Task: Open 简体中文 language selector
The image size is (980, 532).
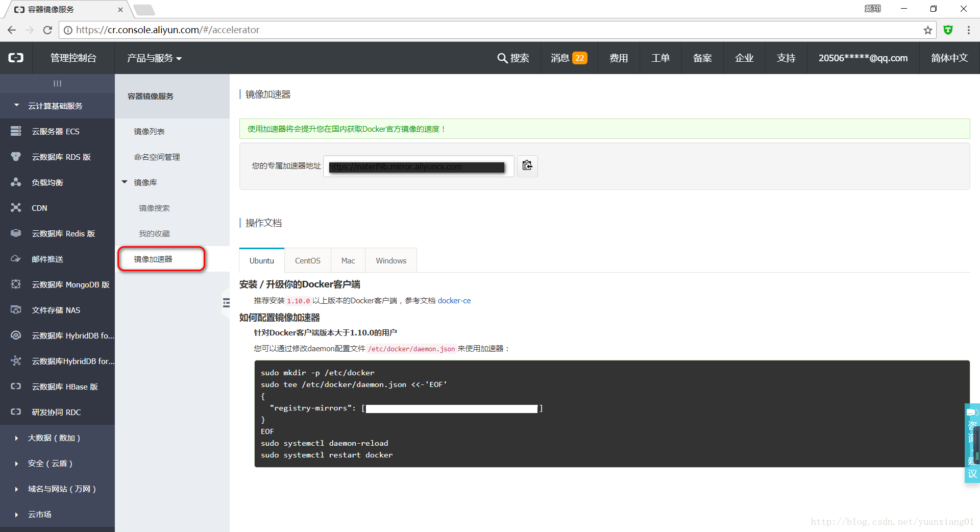Action: [x=949, y=58]
